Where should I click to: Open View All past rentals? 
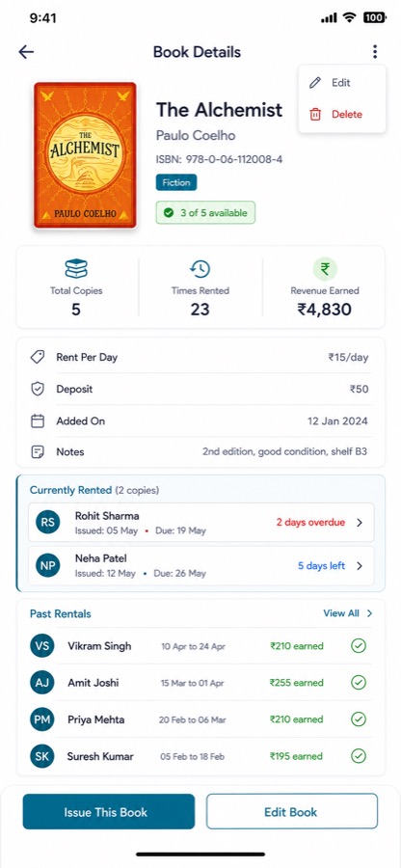(348, 613)
